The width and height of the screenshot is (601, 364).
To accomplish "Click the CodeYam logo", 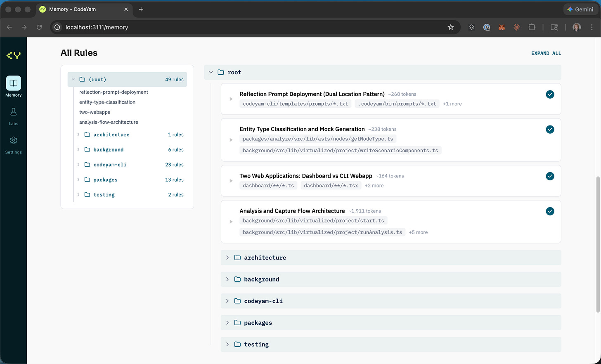I will pyautogui.click(x=13, y=55).
